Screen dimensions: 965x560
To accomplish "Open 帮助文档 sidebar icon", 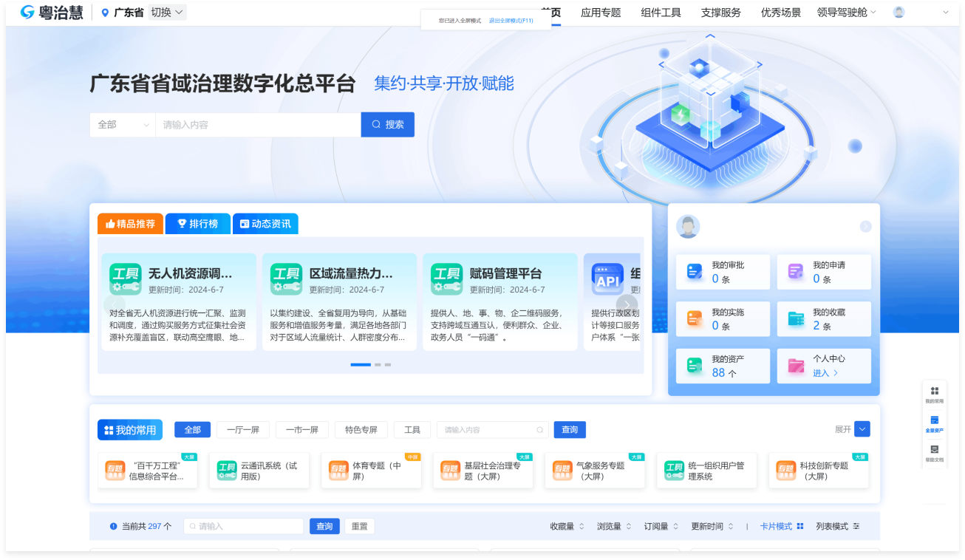I will 934,452.
